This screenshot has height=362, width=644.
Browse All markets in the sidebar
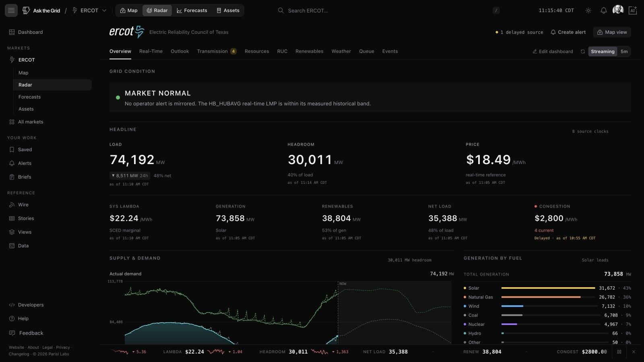26,122
